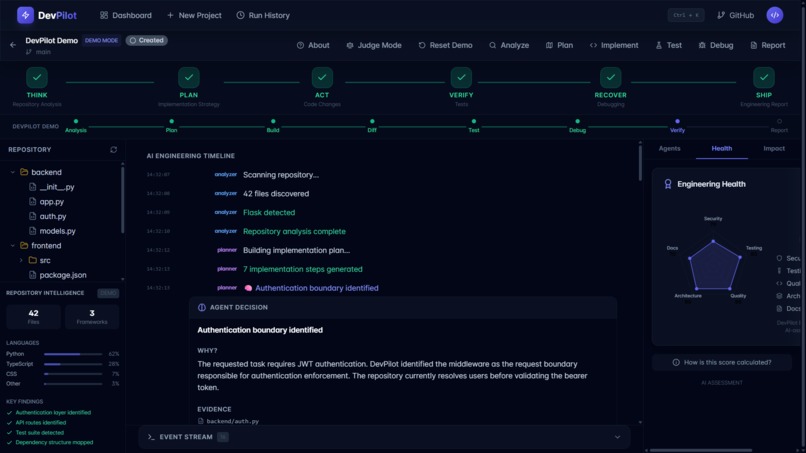Start a New Project
The height and width of the screenshot is (453, 806).
(x=194, y=15)
